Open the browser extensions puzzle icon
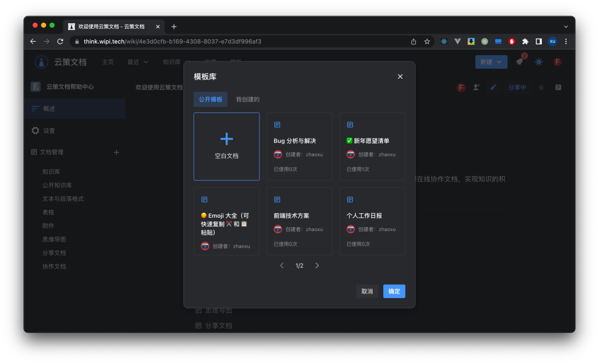 525,42
